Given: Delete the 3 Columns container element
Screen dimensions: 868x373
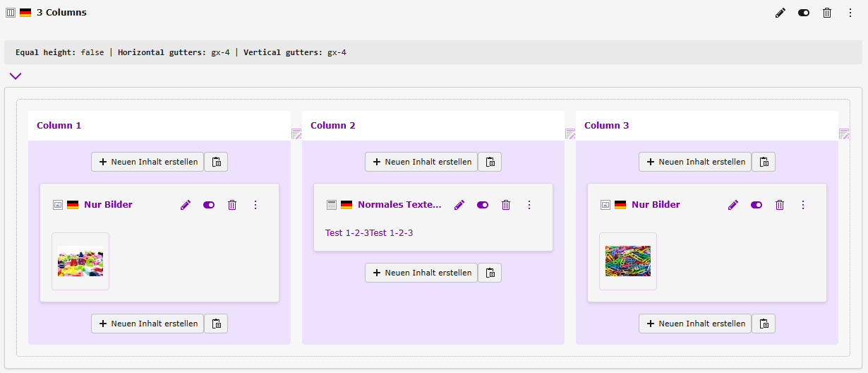Looking at the screenshot, I should (x=827, y=13).
